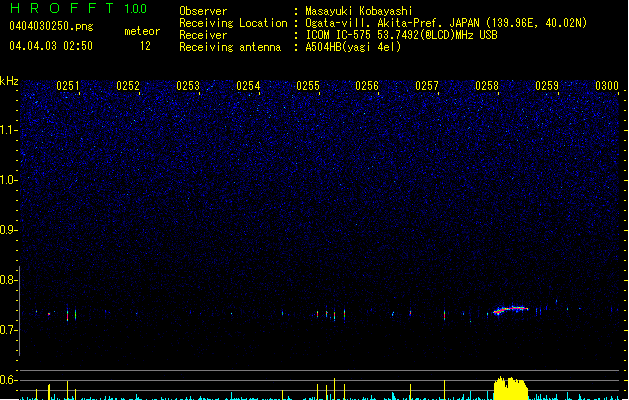Click the Receiving antenna label
The height and width of the screenshot is (400, 629).
point(230,47)
